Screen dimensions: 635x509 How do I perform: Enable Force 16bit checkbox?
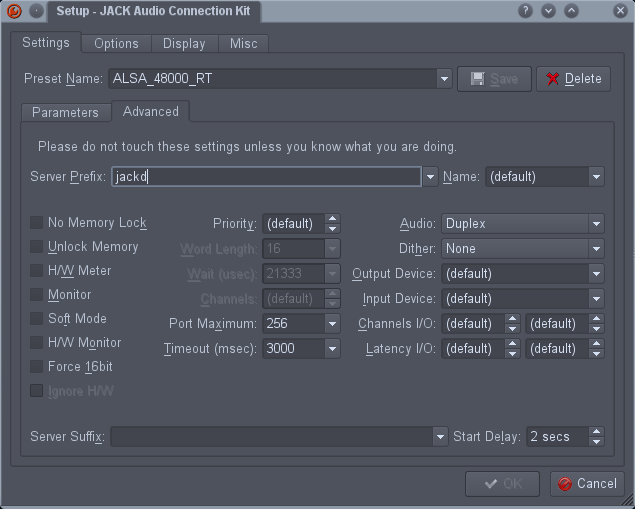[36, 366]
